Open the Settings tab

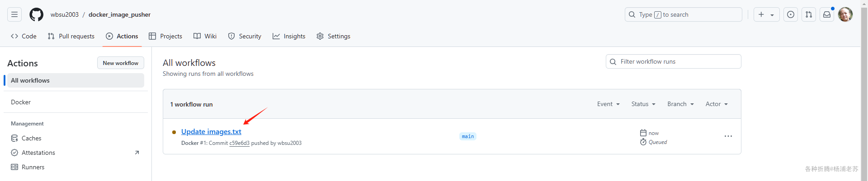click(x=333, y=36)
